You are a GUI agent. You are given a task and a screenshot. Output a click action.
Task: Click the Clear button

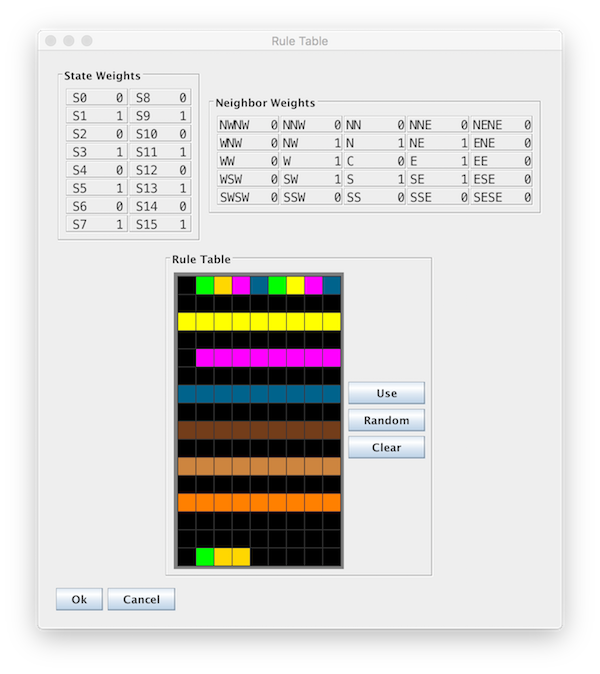pyautogui.click(x=386, y=447)
